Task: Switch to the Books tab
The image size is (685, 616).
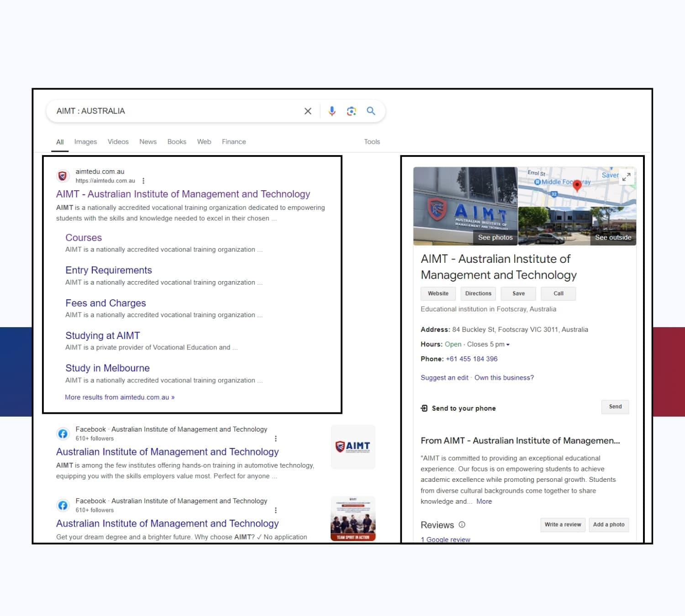Action: pyautogui.click(x=177, y=142)
